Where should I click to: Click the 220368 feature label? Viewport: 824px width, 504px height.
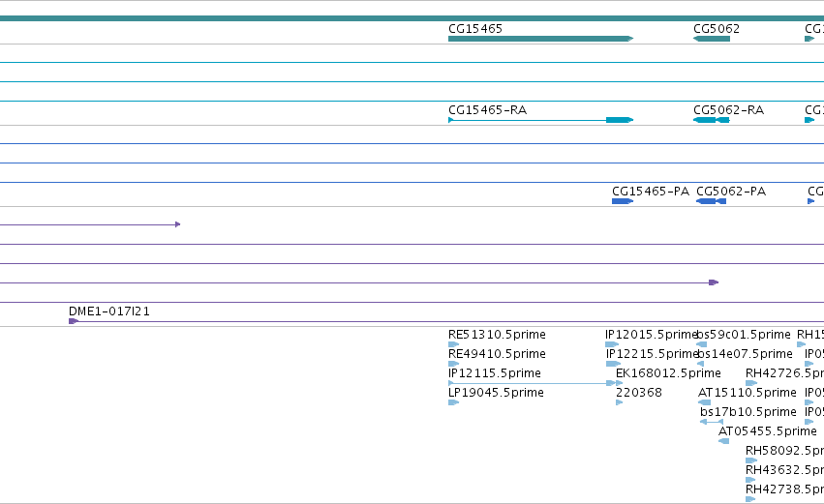(638, 393)
